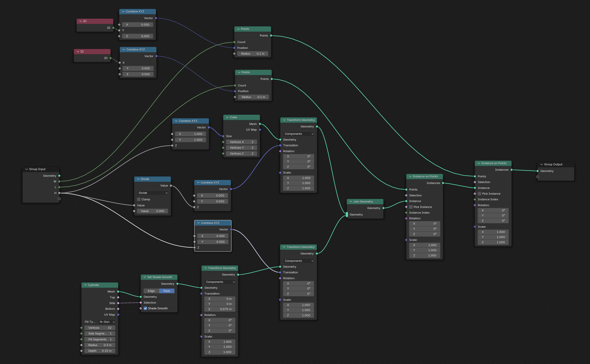Collapse the Group Output node chevron
This screenshot has width=590, height=364.
pyautogui.click(x=542, y=164)
